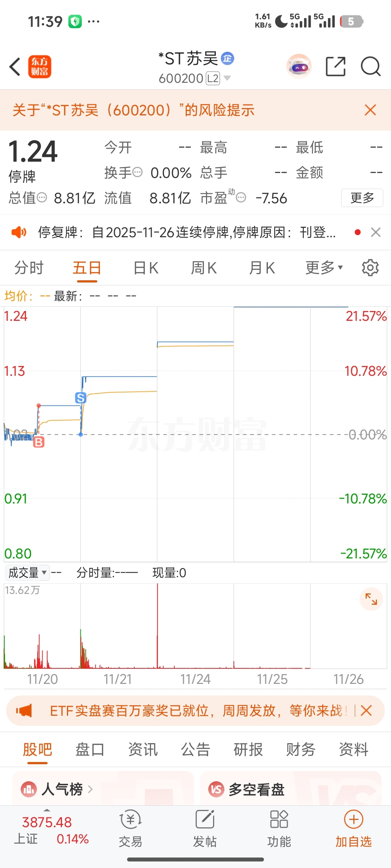Tap the 更多 quote details button
This screenshot has width=391, height=868.
pyautogui.click(x=362, y=198)
